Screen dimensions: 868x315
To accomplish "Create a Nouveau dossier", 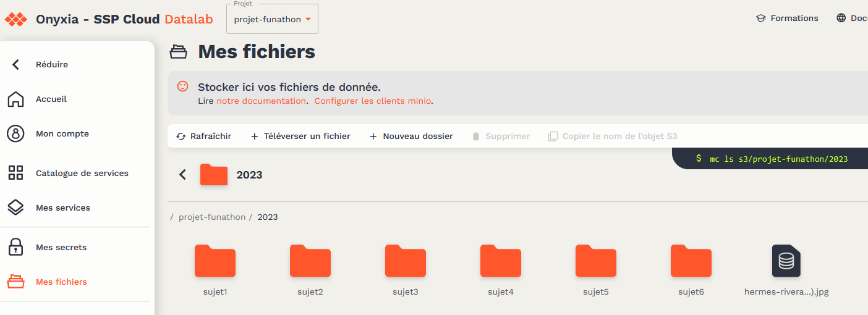I will [411, 136].
